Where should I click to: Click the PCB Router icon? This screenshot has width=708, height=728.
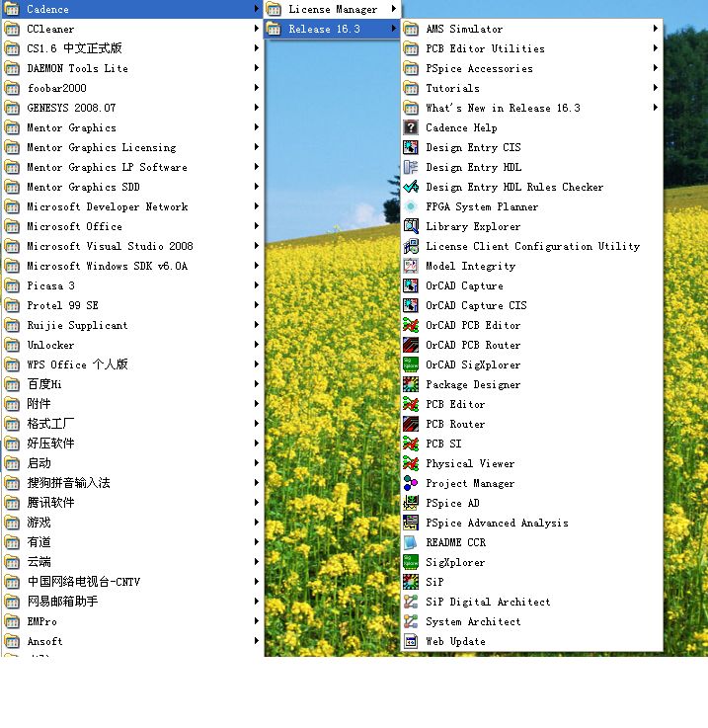click(x=411, y=424)
